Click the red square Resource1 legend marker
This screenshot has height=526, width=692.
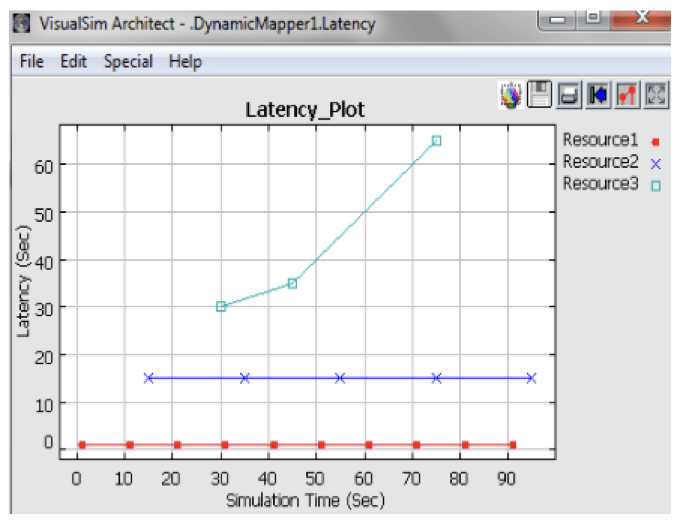point(655,141)
